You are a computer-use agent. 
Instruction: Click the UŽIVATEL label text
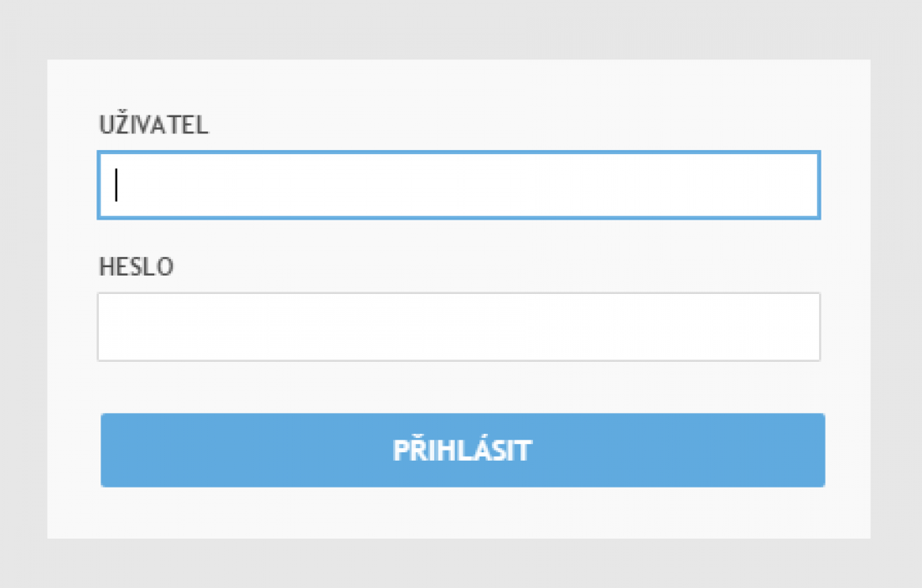153,126
